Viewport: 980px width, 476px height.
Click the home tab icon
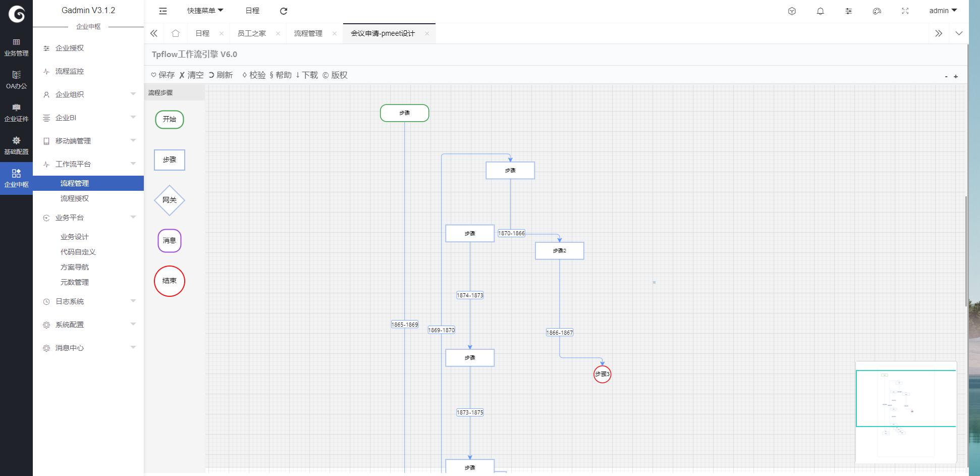(176, 33)
